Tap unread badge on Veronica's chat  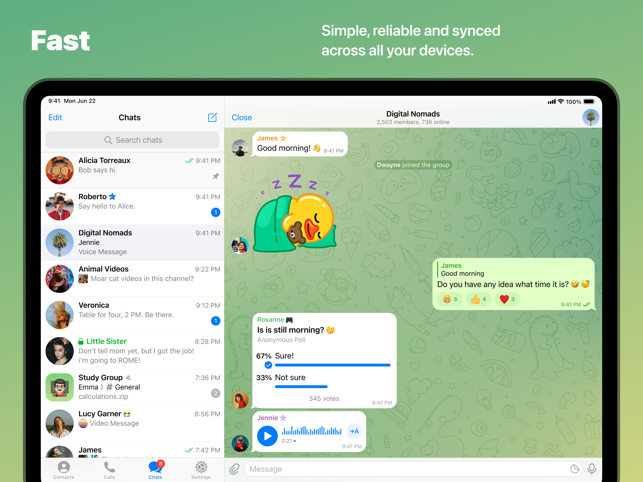(215, 321)
